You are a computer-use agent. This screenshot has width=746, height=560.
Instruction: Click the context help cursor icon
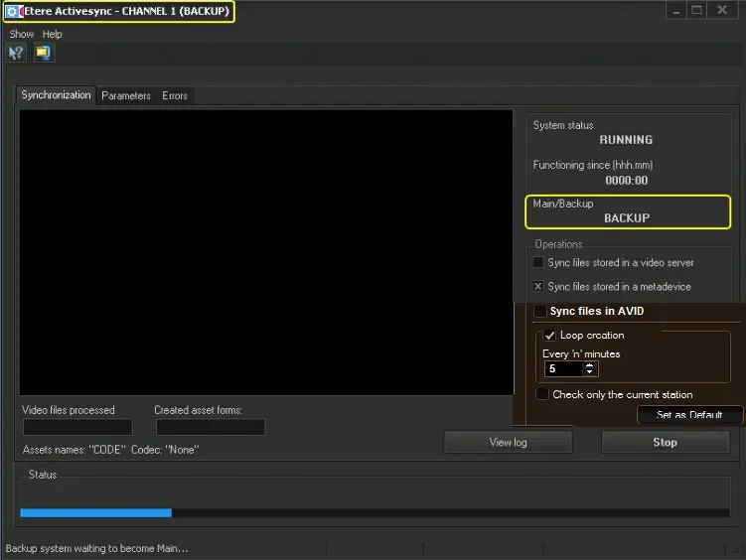16,53
